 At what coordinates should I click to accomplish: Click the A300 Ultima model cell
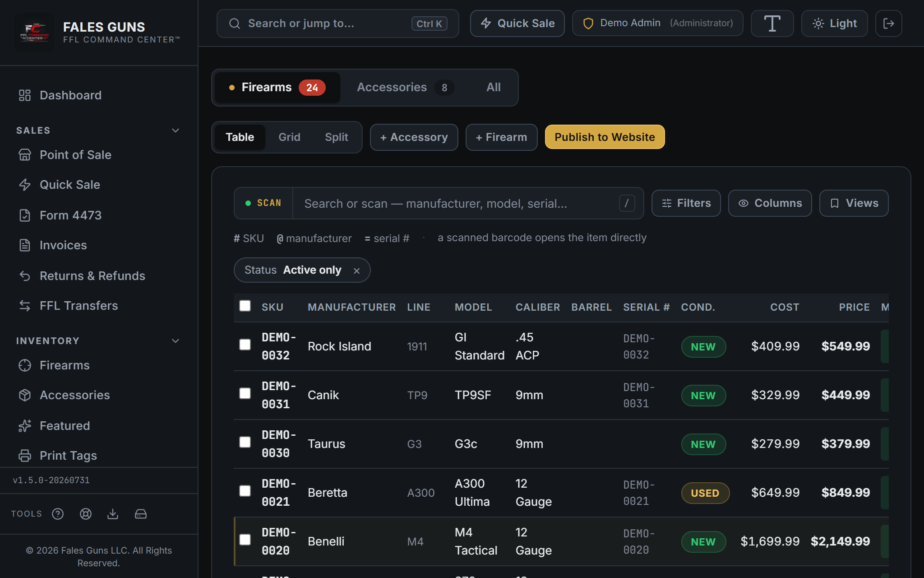(x=472, y=493)
